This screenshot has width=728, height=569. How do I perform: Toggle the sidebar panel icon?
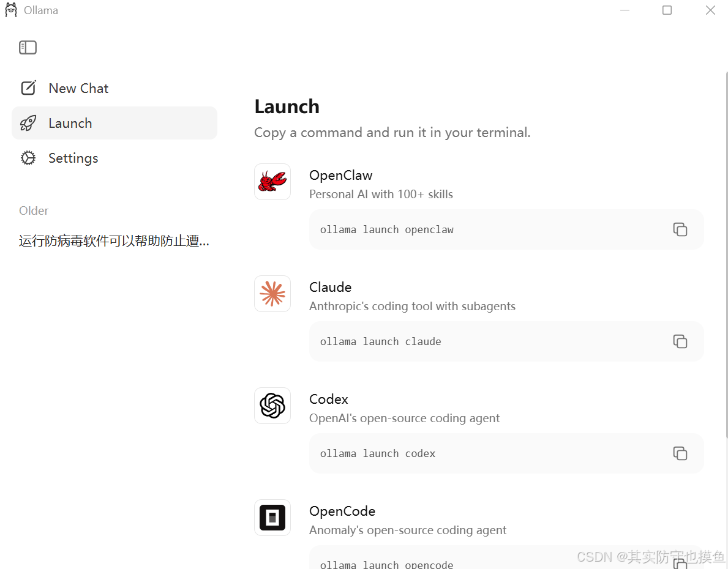pos(28,47)
